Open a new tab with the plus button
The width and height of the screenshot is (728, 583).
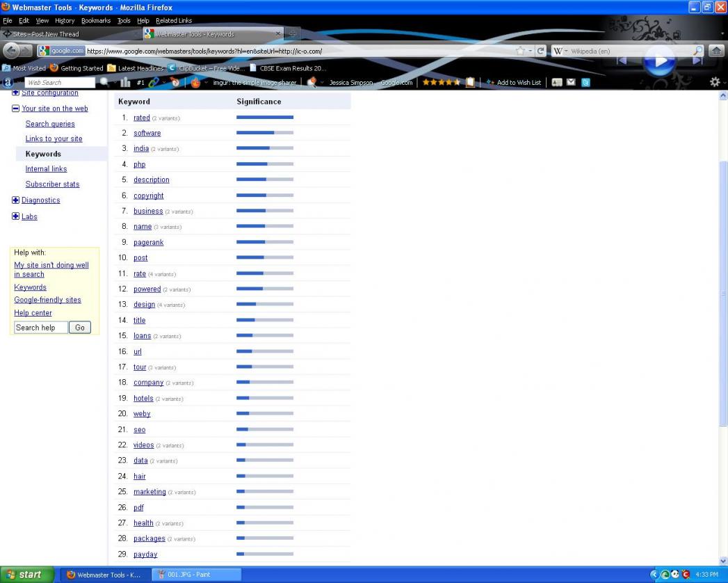click(293, 33)
